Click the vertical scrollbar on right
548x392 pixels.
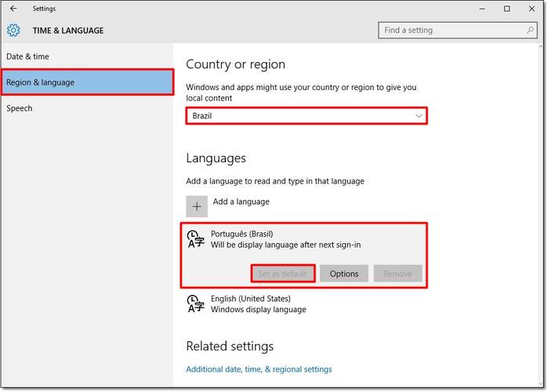click(x=542, y=215)
